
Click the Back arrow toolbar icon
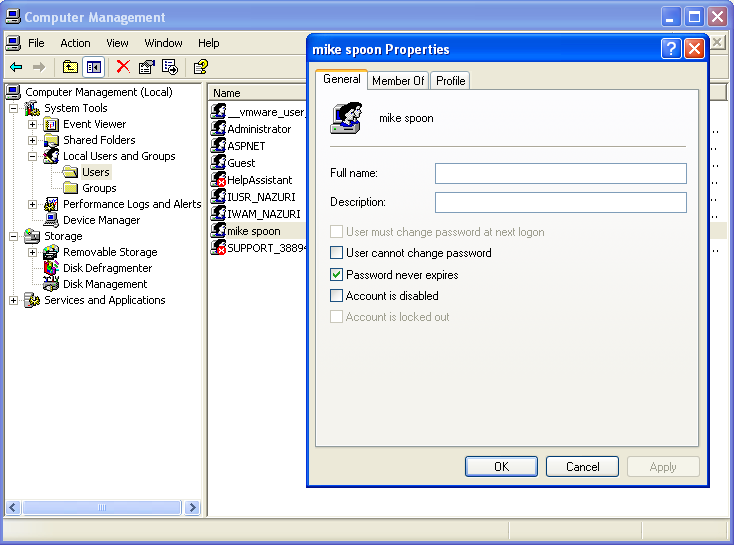(x=16, y=67)
